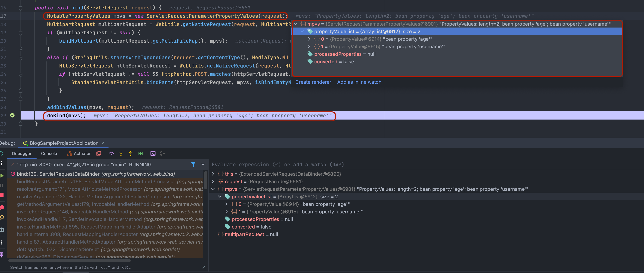Click the Evaluate Expression icon
Screen dimensions: 644x273
[153, 153]
